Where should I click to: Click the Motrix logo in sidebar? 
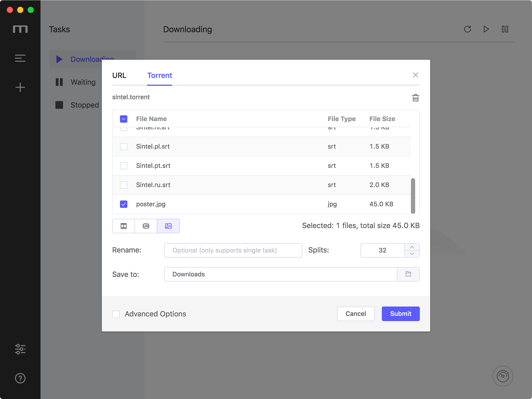(x=20, y=29)
